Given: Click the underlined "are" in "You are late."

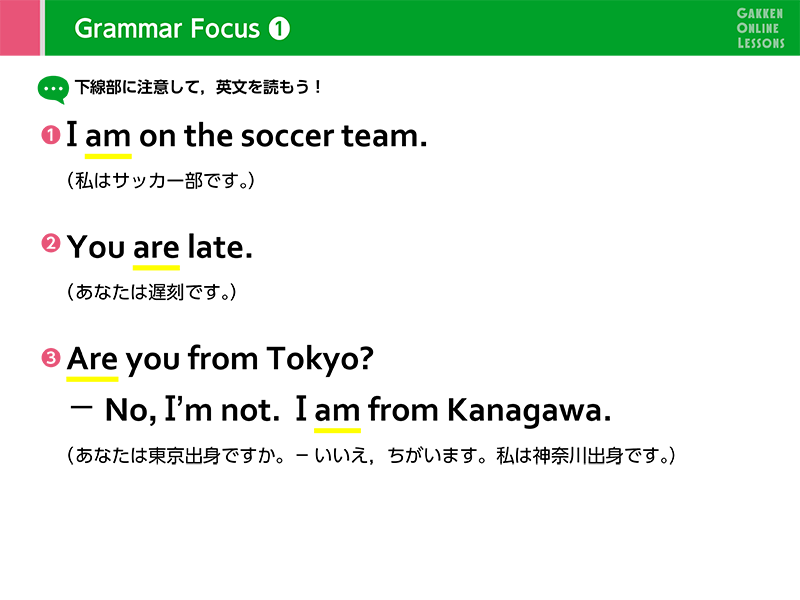Looking at the screenshot, I should 156,247.
